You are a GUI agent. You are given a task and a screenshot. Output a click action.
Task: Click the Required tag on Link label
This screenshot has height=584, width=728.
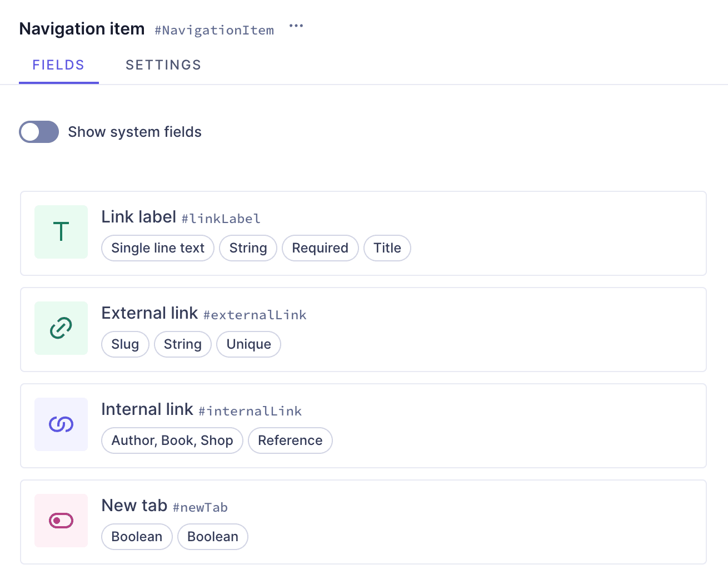click(320, 248)
